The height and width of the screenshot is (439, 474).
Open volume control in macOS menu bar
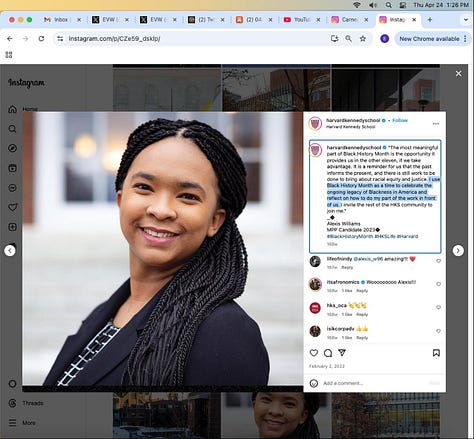pos(373,5)
